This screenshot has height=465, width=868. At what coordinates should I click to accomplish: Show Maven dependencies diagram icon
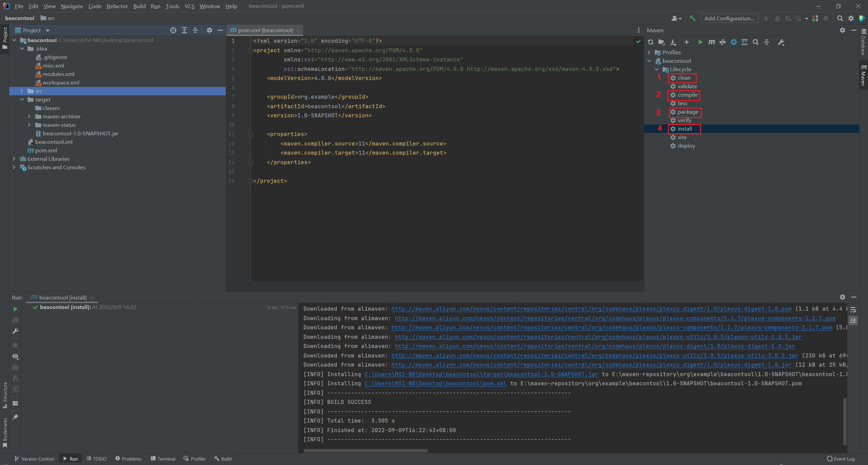745,42
